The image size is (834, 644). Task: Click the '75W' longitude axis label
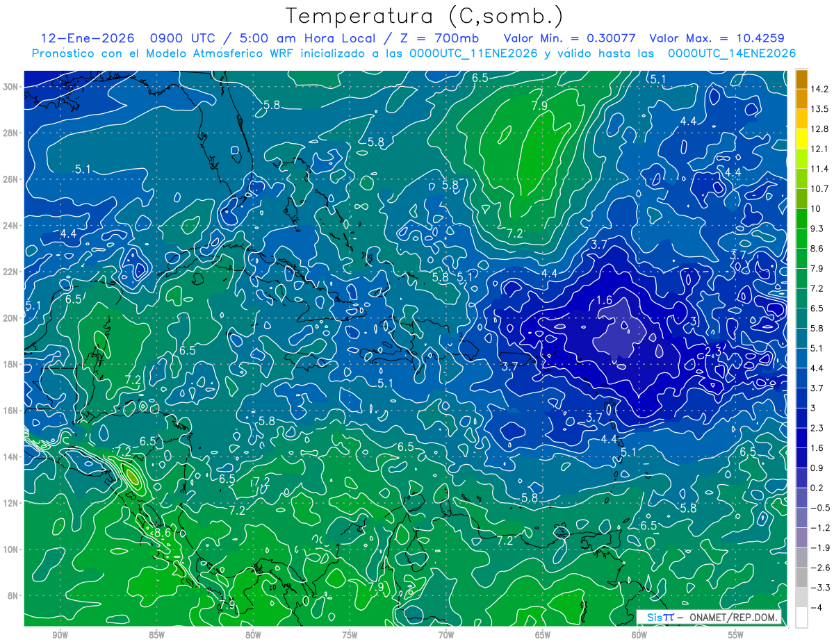pyautogui.click(x=350, y=634)
